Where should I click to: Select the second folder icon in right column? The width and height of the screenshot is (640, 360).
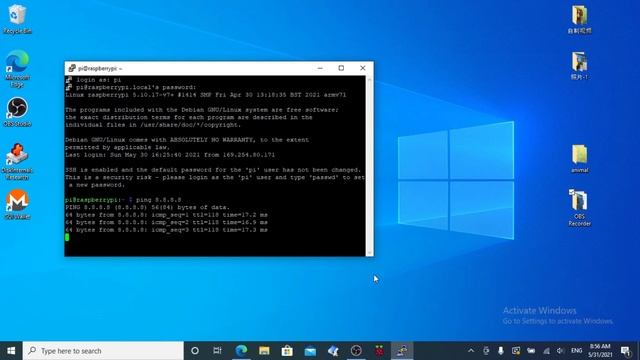[579, 65]
